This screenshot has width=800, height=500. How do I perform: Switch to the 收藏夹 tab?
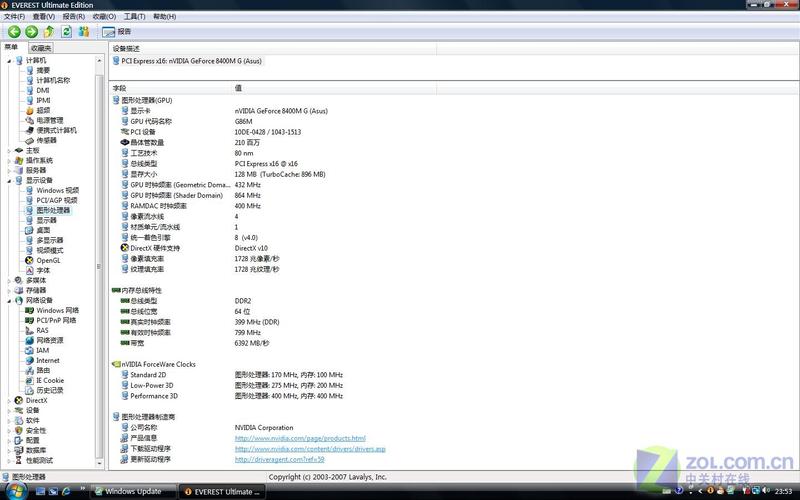41,48
